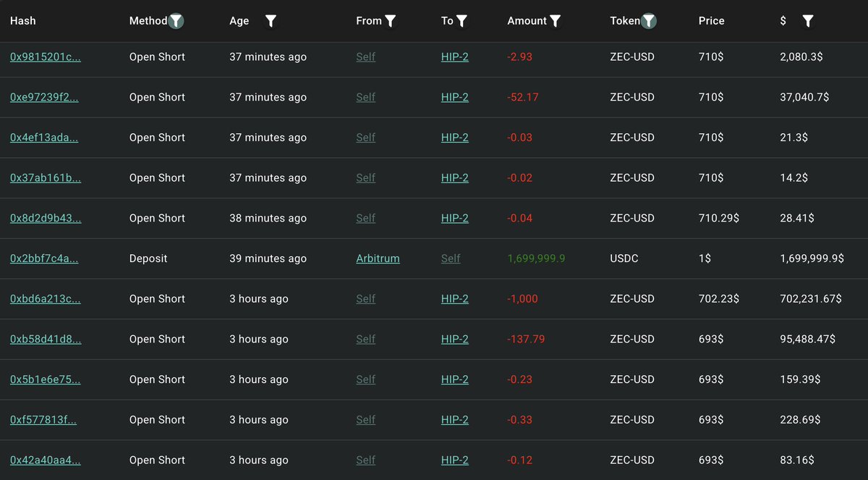Click the 1,699,999.9 deposit amount
The width and height of the screenshot is (868, 480).
(536, 258)
